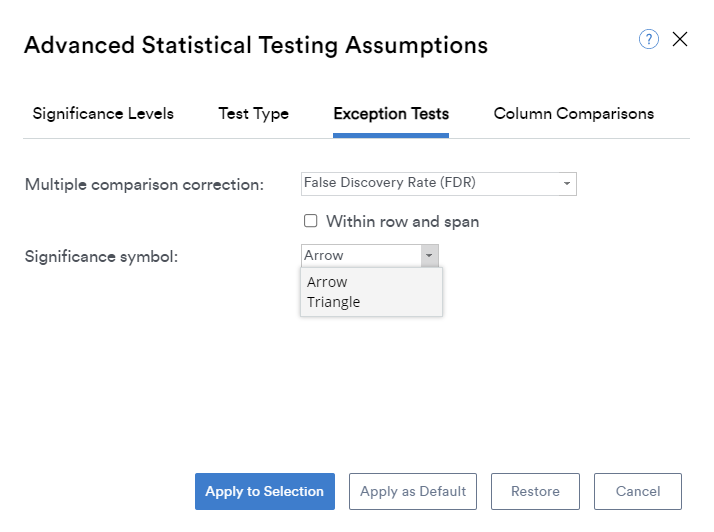Open the False Discovery Rate (FDR) dropdown
The width and height of the screenshot is (714, 532).
[432, 184]
